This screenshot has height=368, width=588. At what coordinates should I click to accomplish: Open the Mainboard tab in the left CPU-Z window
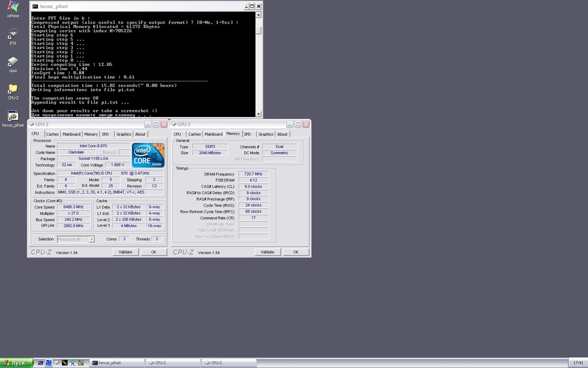71,134
